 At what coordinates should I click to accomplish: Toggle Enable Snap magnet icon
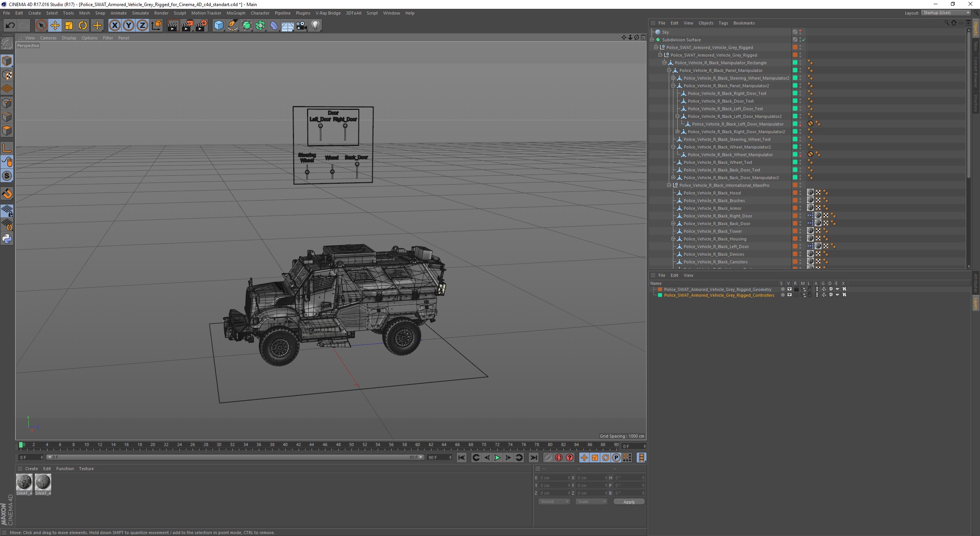click(x=7, y=194)
